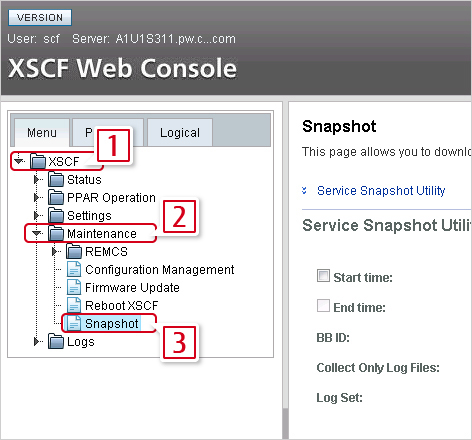Select the Settings tree label
The height and width of the screenshot is (440, 472).
click(89, 216)
